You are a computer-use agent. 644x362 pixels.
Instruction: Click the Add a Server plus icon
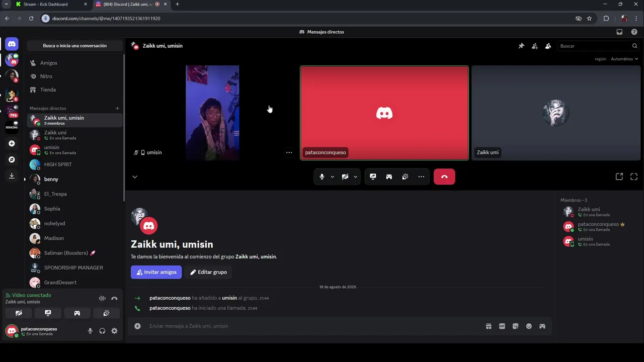tap(12, 143)
